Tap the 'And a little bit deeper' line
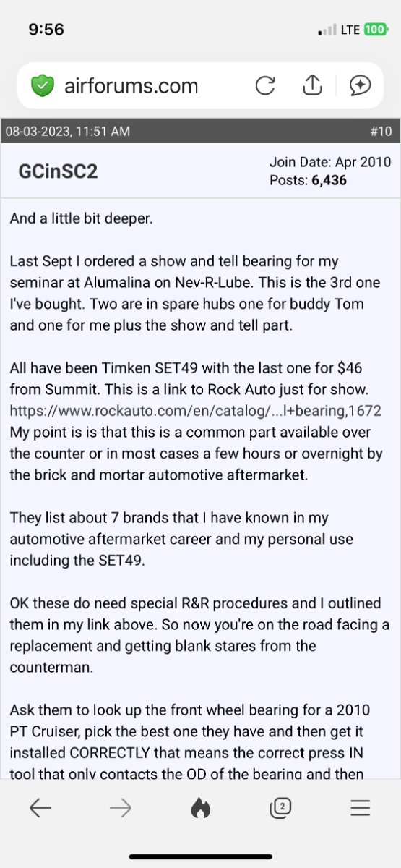The height and width of the screenshot is (868, 401). 81,218
